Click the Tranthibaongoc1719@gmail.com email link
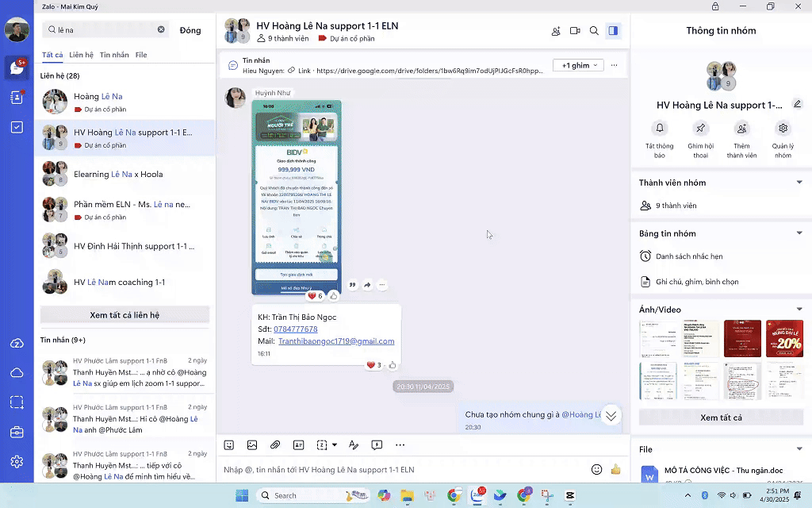This screenshot has height=508, width=812. pos(336,341)
